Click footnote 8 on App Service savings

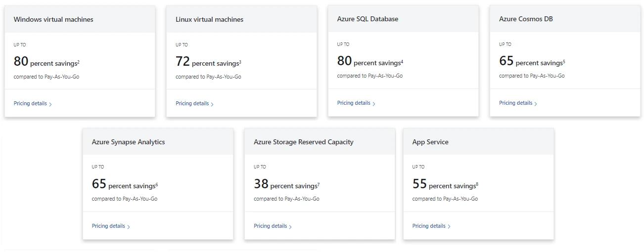click(x=477, y=184)
